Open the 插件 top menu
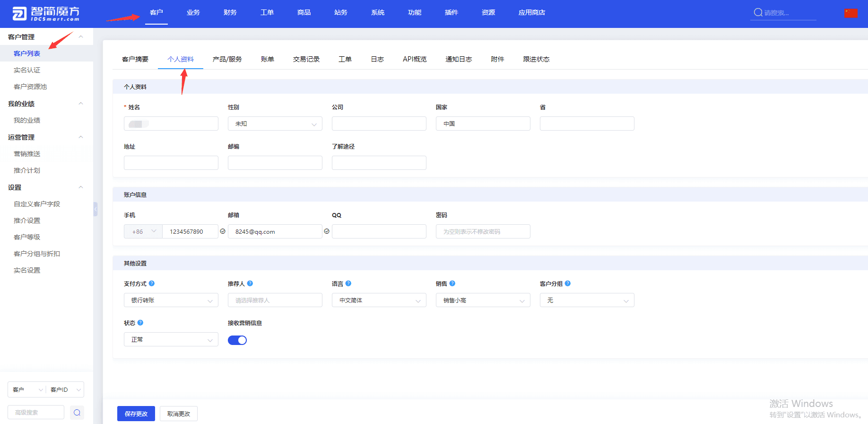 click(x=451, y=13)
